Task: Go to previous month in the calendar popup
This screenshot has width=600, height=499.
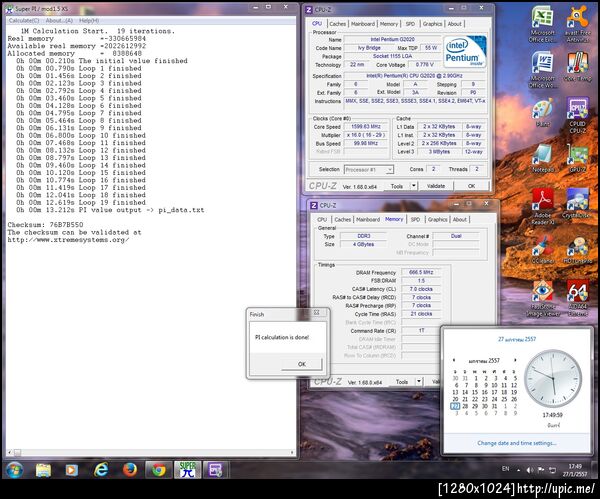Action: tap(454, 360)
